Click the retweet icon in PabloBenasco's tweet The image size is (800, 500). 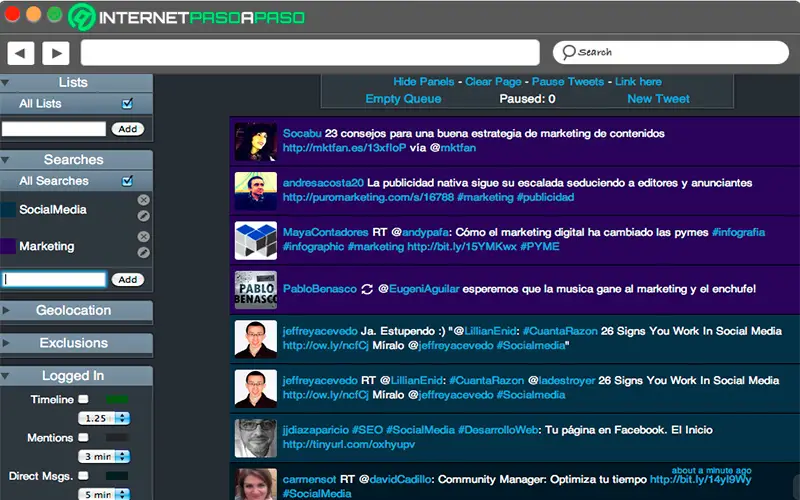tap(367, 289)
